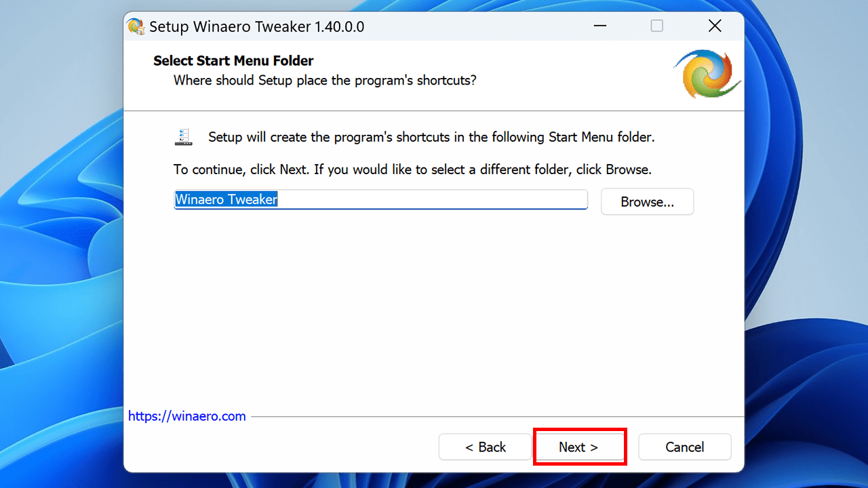Click the Select Start Menu Folder heading
Viewport: 868px width, 488px height.
click(x=233, y=61)
